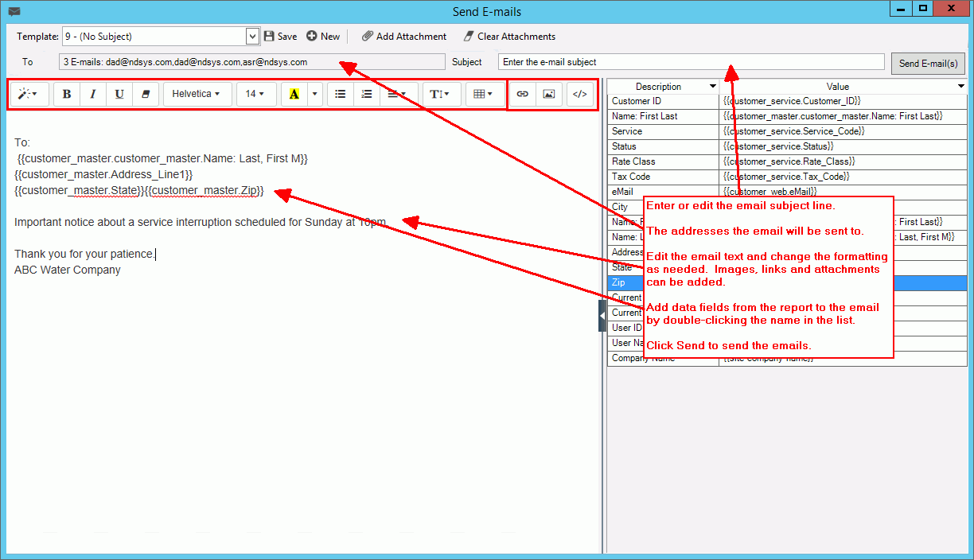Click the eraser remove-format icon
This screenshot has width=974, height=560.
pyautogui.click(x=145, y=94)
